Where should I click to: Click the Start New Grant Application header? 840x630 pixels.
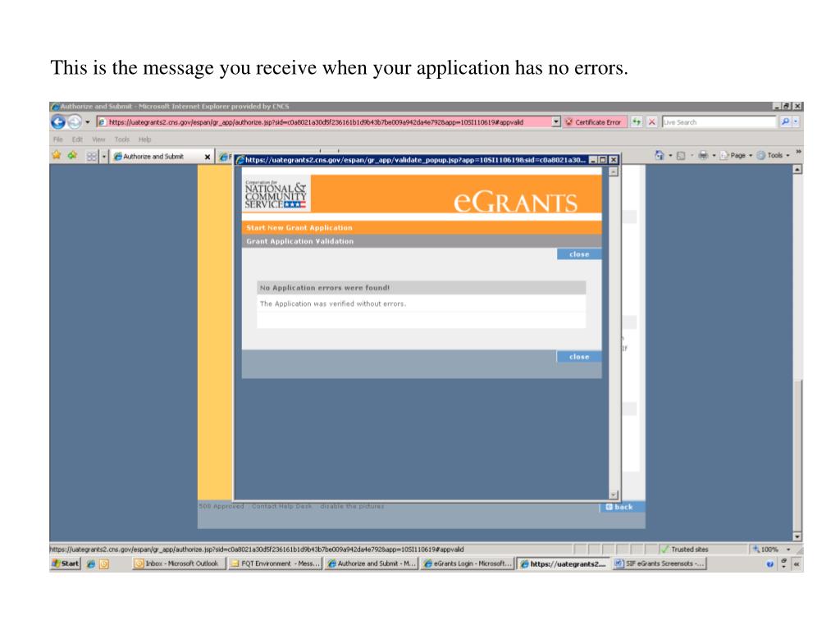[299, 228]
